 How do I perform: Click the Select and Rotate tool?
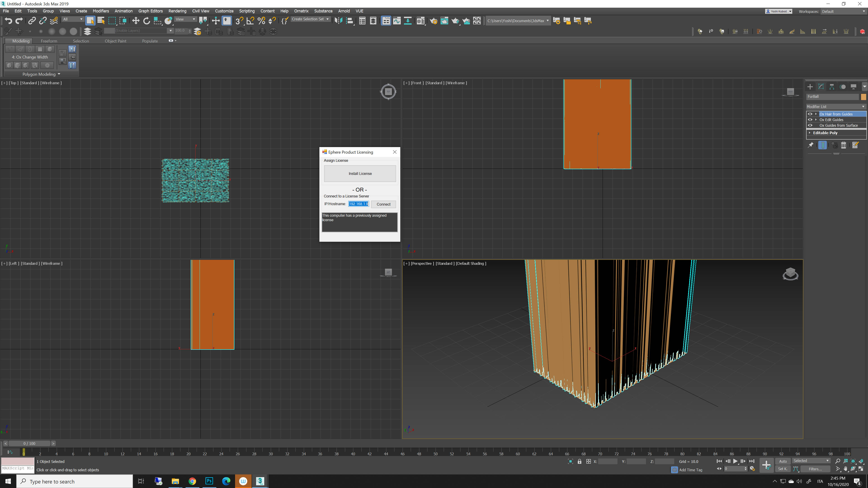pyautogui.click(x=146, y=21)
